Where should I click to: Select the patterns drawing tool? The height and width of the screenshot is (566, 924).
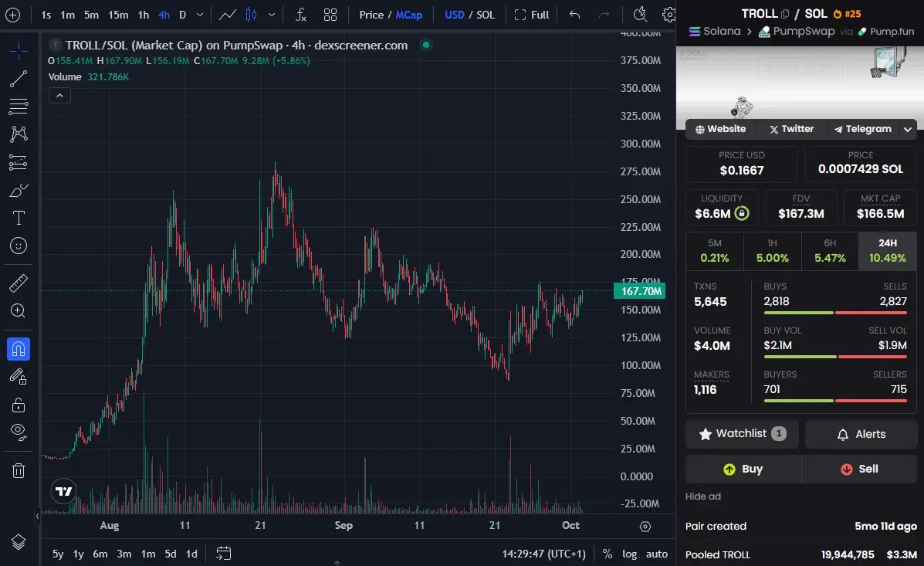(x=19, y=134)
